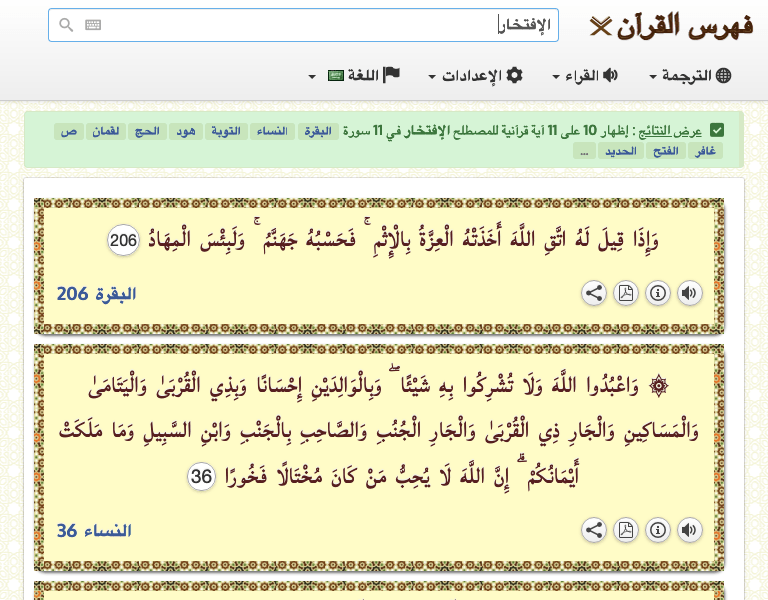Screen dimensions: 768x600
Task: Open the القراء reciters dropdown
Action: 585,75
